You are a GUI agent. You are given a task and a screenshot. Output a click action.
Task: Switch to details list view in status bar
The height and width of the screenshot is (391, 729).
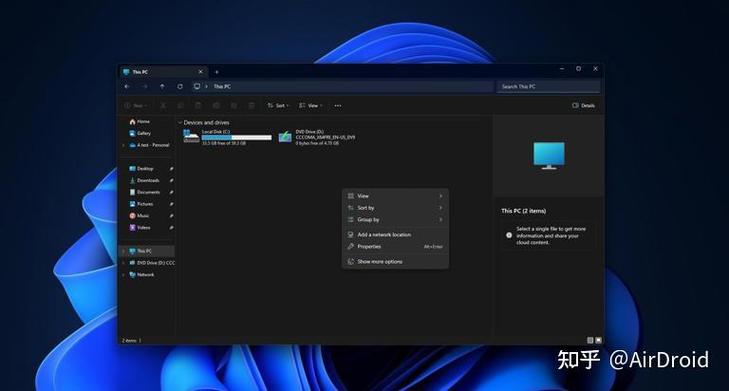pos(590,340)
